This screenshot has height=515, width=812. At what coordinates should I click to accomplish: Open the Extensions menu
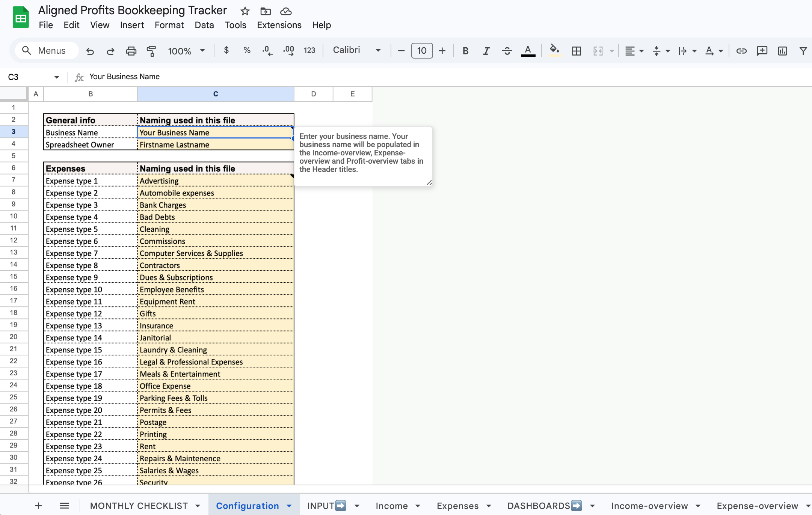click(x=279, y=25)
